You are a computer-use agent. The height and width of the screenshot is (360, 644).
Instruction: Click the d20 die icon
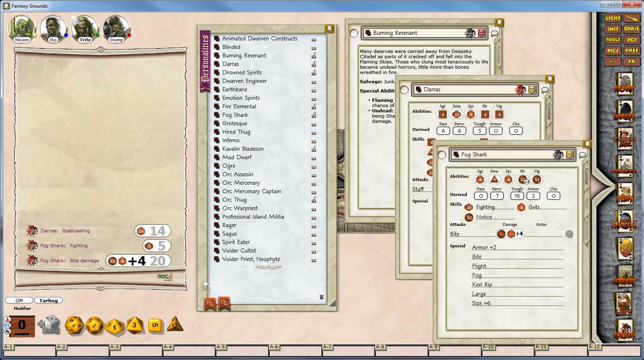point(74,325)
